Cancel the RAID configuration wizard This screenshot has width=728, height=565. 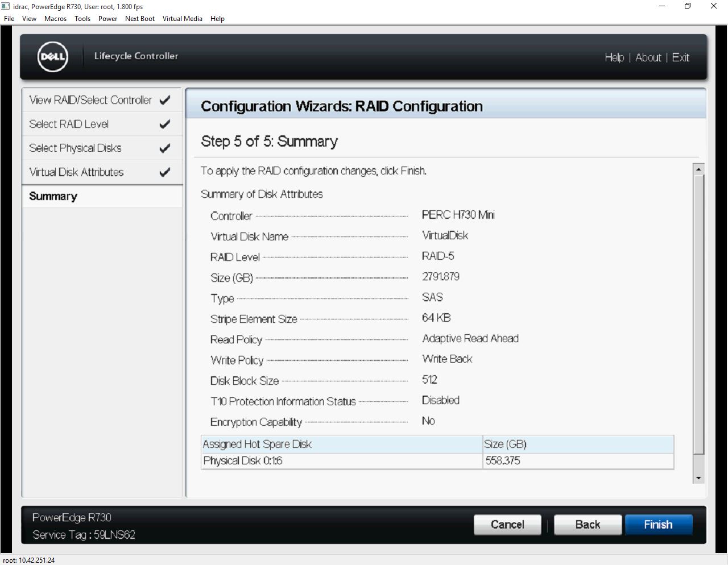pyautogui.click(x=507, y=525)
